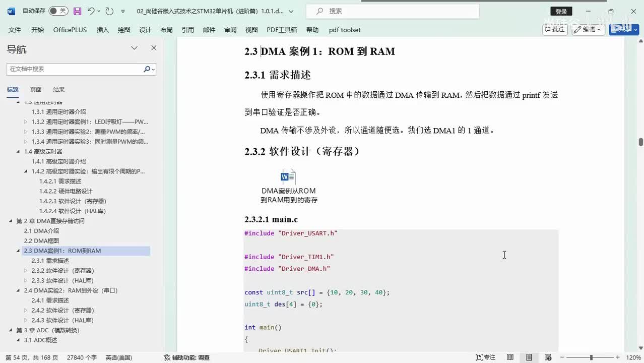This screenshot has height=363, width=644.
Task: Expand heading 1.3.4 通用定时器实验3
Action: tap(26, 142)
